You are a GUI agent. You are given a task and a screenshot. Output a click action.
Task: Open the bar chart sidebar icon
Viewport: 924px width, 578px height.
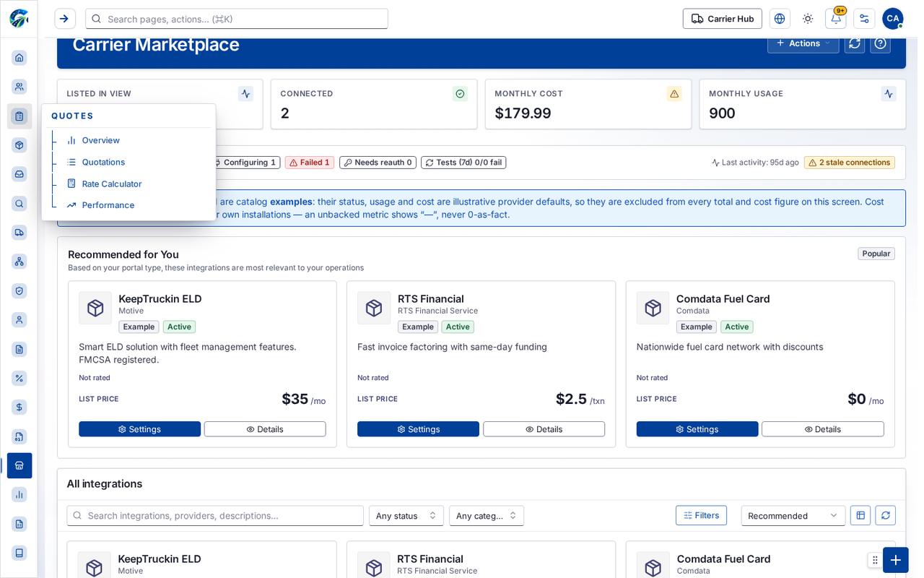19,494
